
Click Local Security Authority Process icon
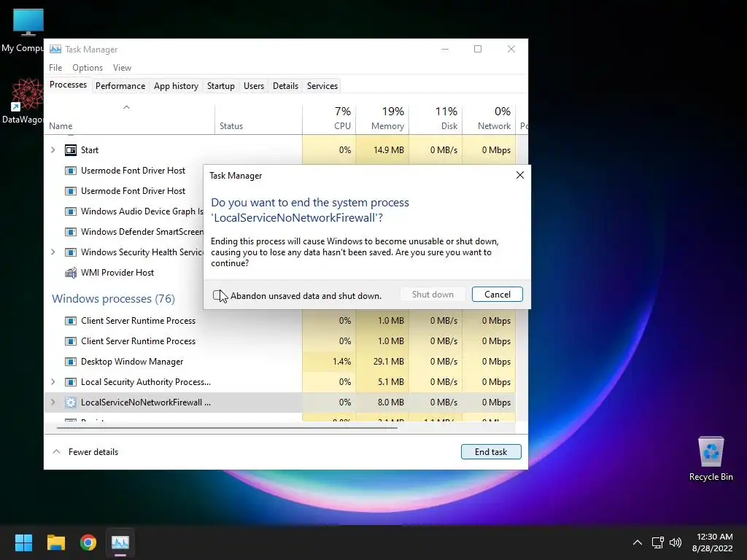71,382
